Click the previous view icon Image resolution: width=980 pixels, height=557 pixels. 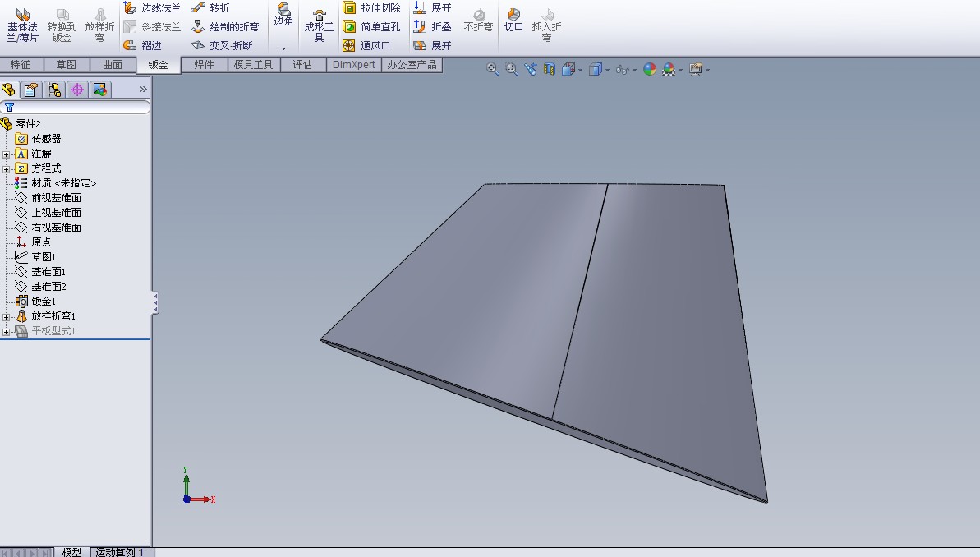coord(530,69)
